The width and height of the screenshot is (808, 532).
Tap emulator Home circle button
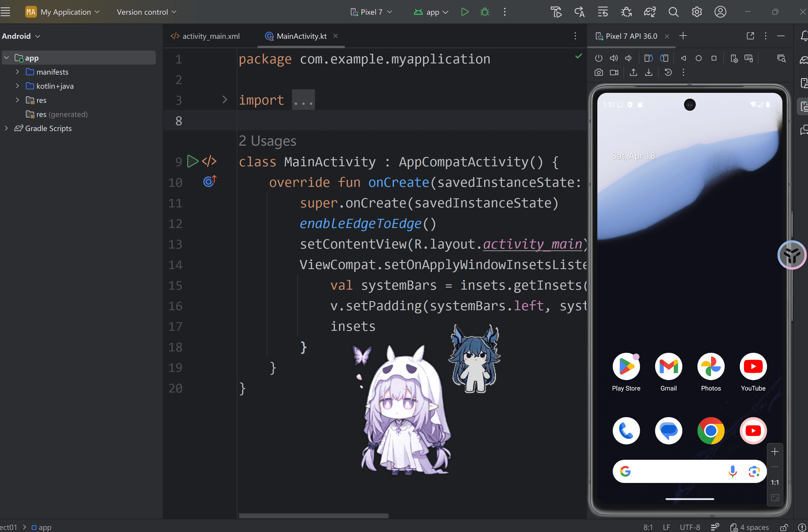point(698,58)
